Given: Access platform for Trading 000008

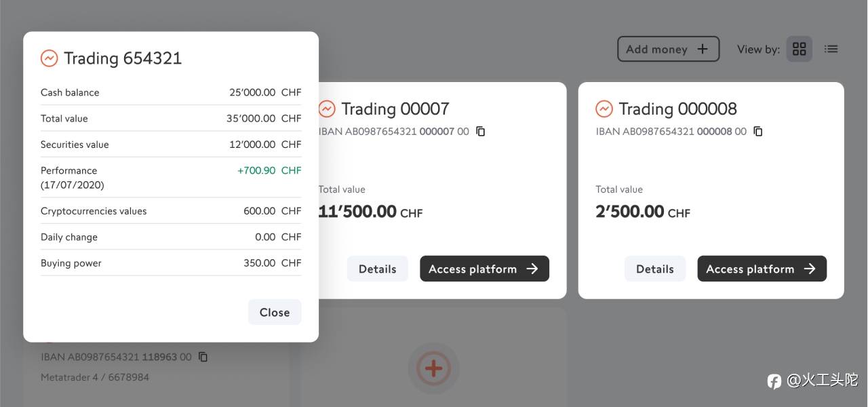Looking at the screenshot, I should [x=762, y=269].
